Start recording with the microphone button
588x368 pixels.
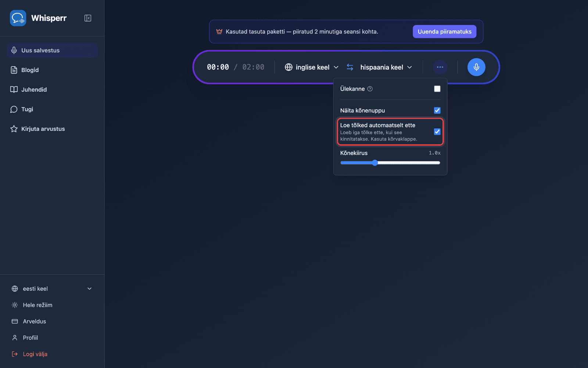[476, 67]
